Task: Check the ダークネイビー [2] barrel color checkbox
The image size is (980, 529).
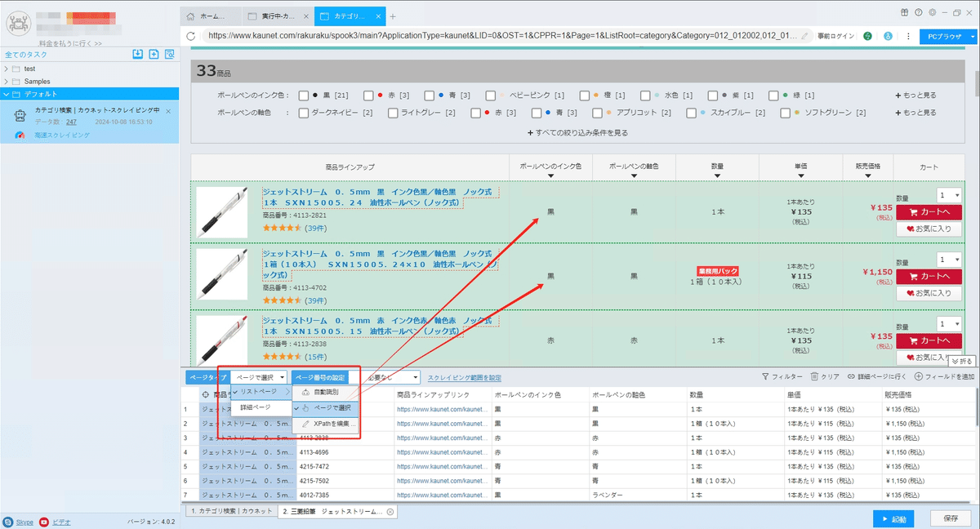Action: pos(304,113)
